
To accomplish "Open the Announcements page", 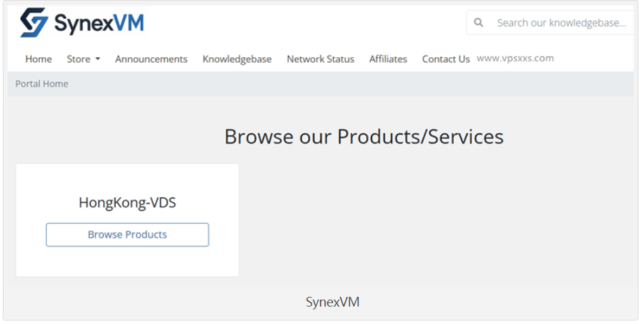I will pos(151,59).
